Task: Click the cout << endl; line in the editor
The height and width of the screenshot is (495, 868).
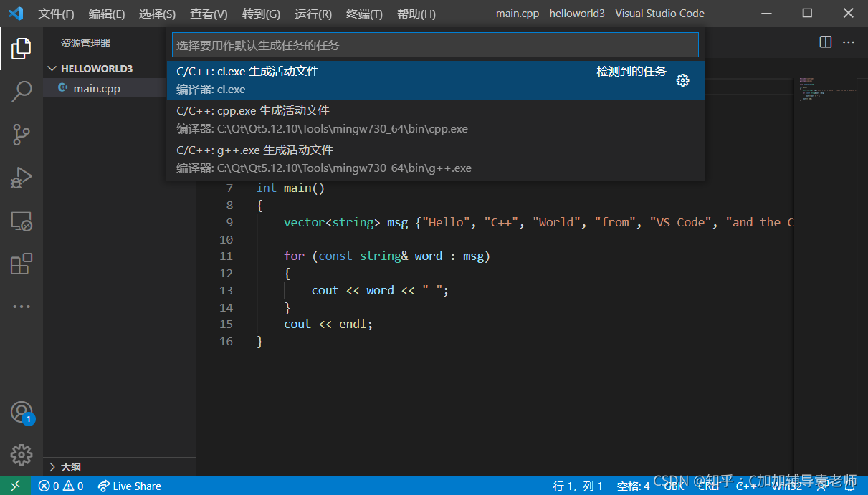Action: (x=328, y=324)
